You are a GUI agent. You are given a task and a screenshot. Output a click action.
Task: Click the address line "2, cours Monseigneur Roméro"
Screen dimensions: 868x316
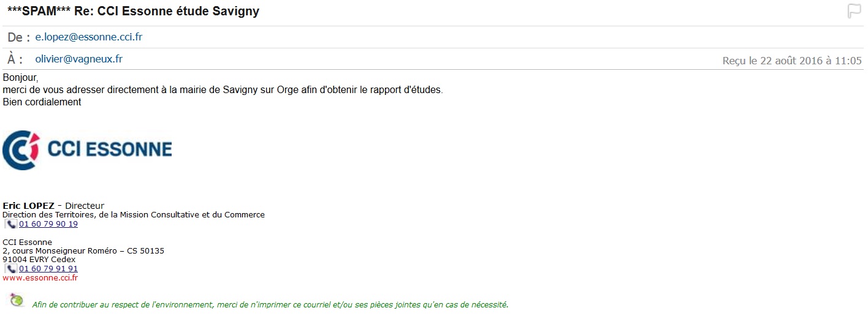click(83, 251)
